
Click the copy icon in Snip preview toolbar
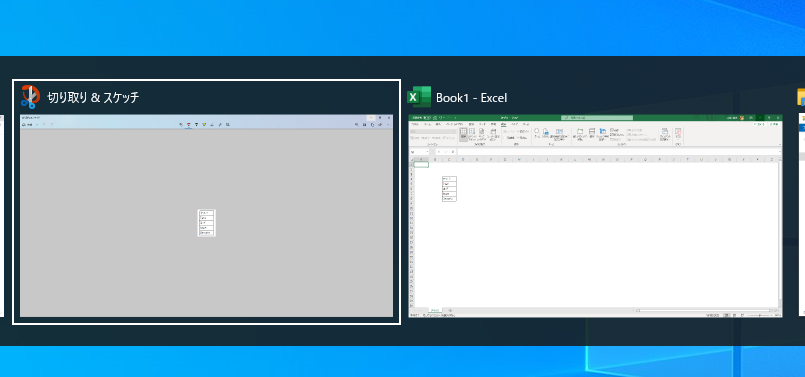(372, 125)
